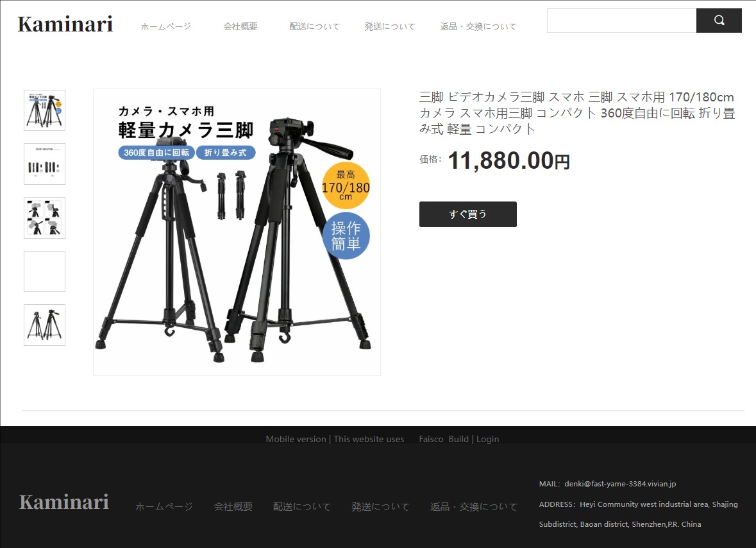Viewport: 756px width, 548px height.
Task: Select the blank fourth thumbnail
Action: coord(44,271)
